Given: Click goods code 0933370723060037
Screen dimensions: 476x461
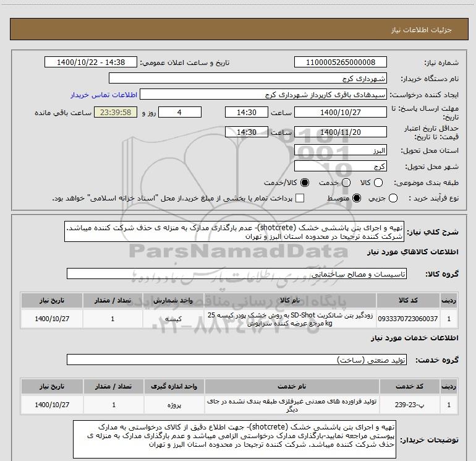Looking at the screenshot, I should (x=408, y=319).
